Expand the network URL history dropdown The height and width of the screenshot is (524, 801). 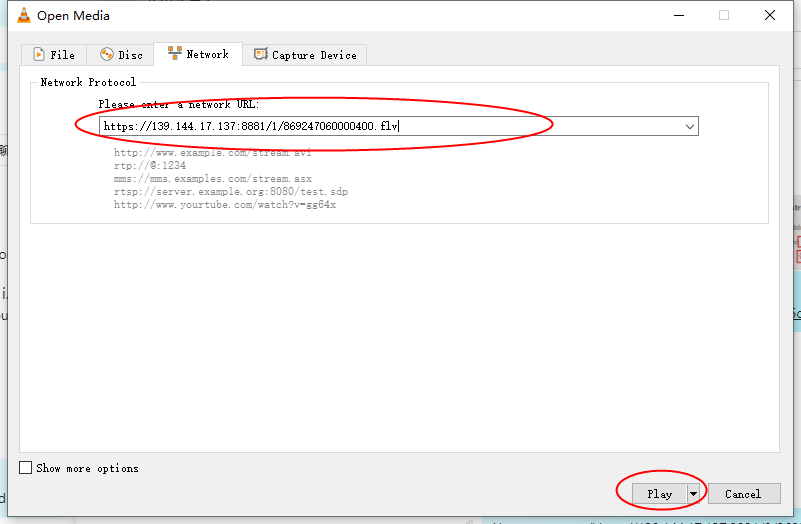point(689,126)
